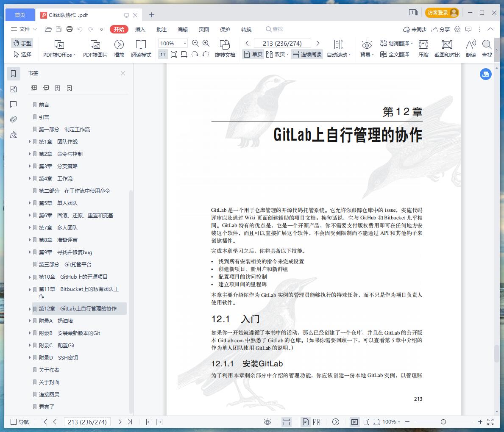Click the zoom in magnifier in toolbar
The image size is (504, 432).
[x=206, y=43]
